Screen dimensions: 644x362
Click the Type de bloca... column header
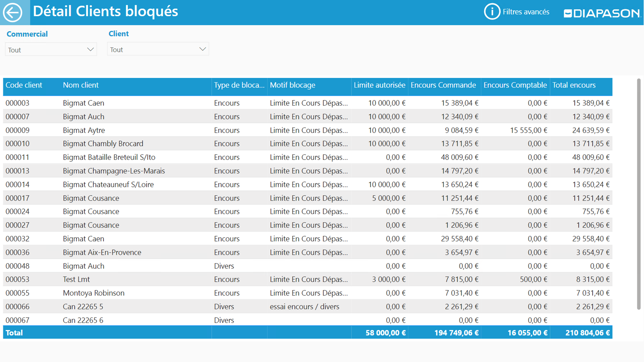pyautogui.click(x=239, y=85)
